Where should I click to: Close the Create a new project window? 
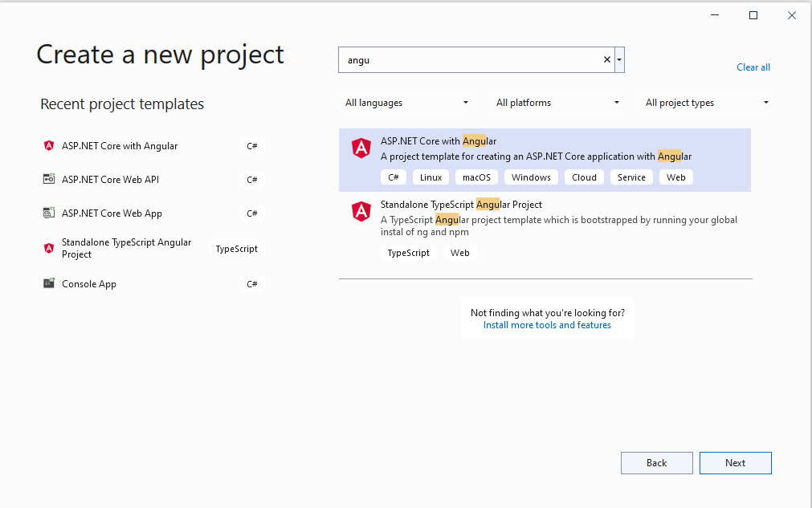click(792, 15)
